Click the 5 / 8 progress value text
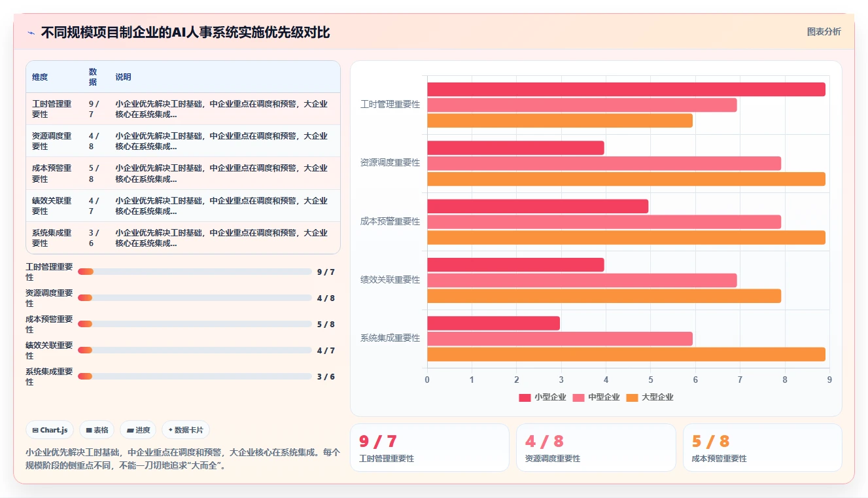The image size is (868, 498). tap(326, 325)
